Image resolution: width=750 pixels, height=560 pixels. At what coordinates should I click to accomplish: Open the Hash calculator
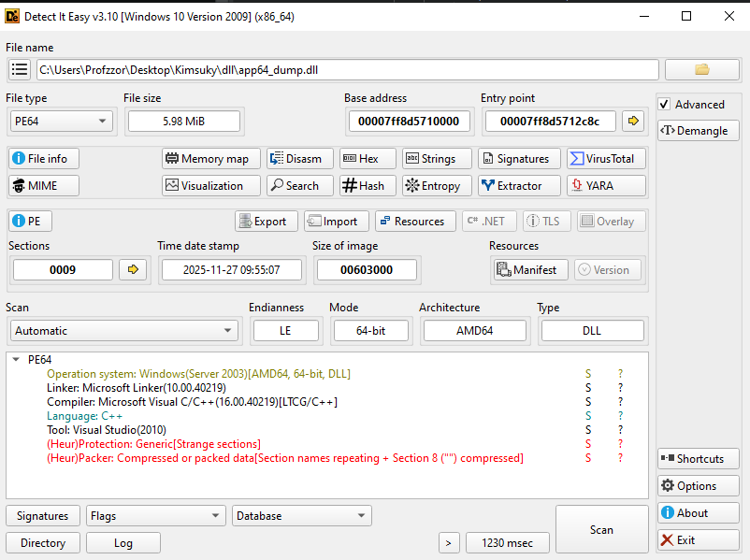(x=367, y=185)
